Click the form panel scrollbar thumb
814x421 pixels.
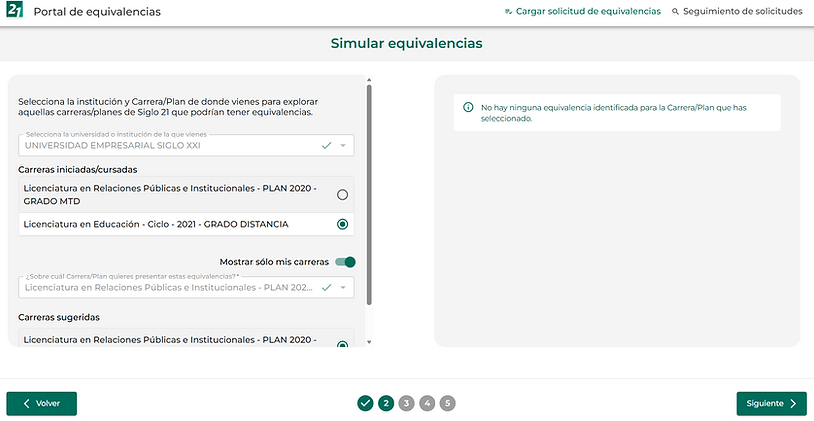pos(369,195)
